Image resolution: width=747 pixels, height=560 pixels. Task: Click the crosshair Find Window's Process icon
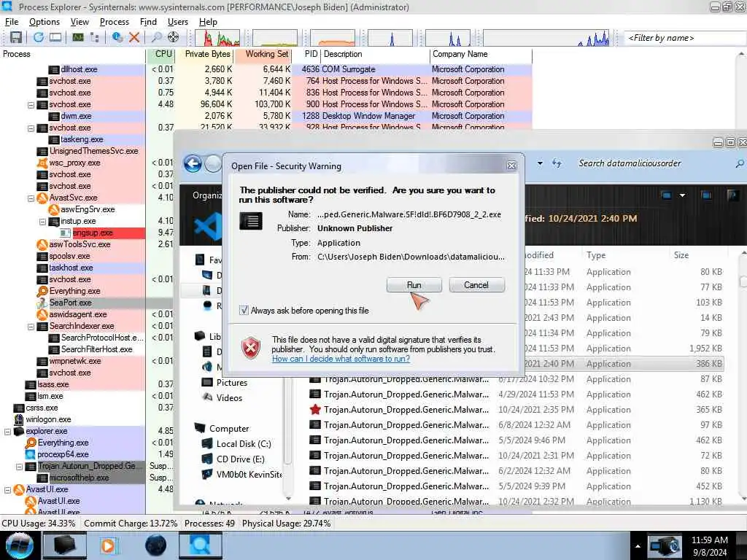pyautogui.click(x=174, y=37)
